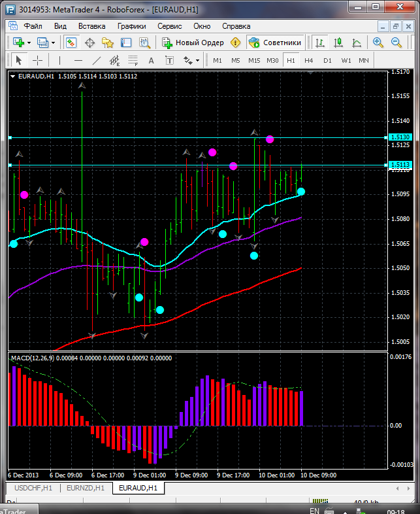
Task: Open the Profiles dropdown arrow
Action: pos(53,43)
